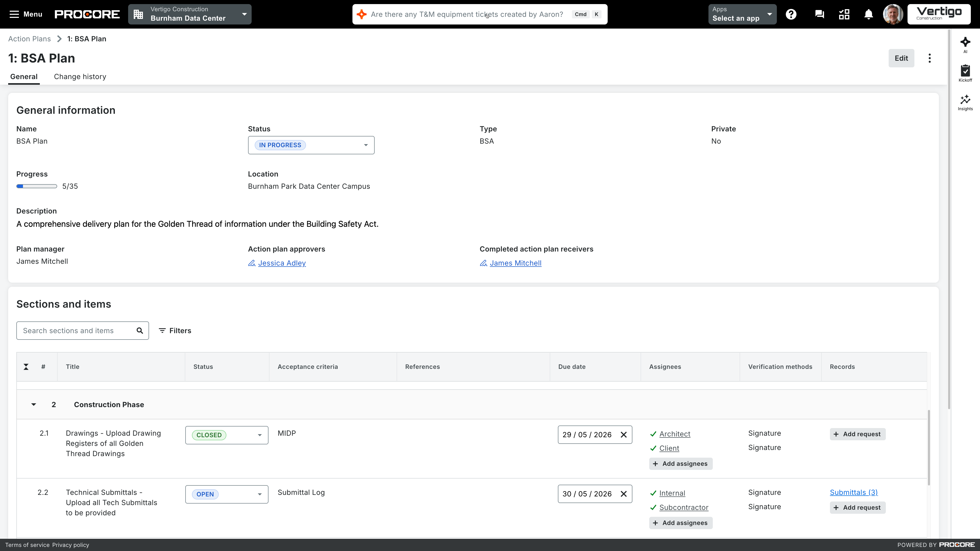This screenshot has height=551, width=980.
Task: Open the user profile avatar
Action: pos(893,15)
